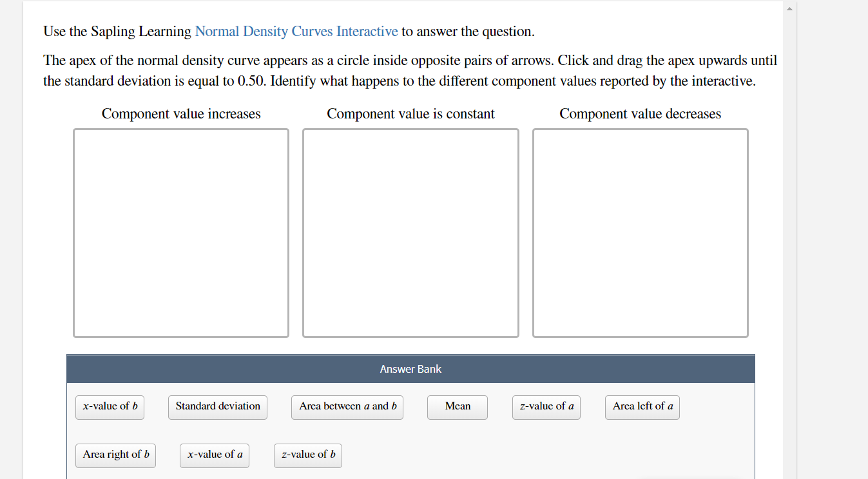Select the 'x-value of b' answer tile
This screenshot has height=479, width=868.
tap(110, 407)
